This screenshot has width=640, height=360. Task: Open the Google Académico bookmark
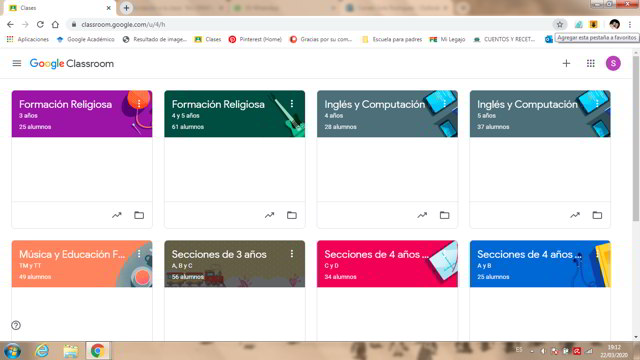click(x=86, y=39)
